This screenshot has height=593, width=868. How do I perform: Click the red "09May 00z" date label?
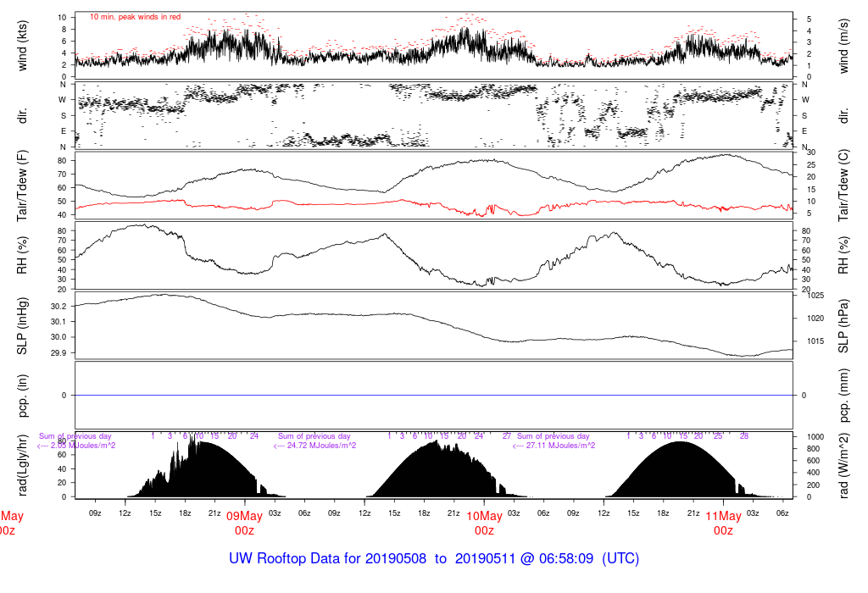tap(244, 524)
